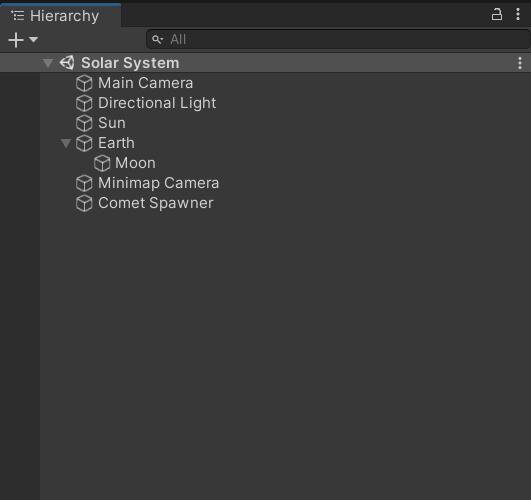This screenshot has width=531, height=500.
Task: Toggle the Hierarchy panel lock icon
Action: coord(497,15)
